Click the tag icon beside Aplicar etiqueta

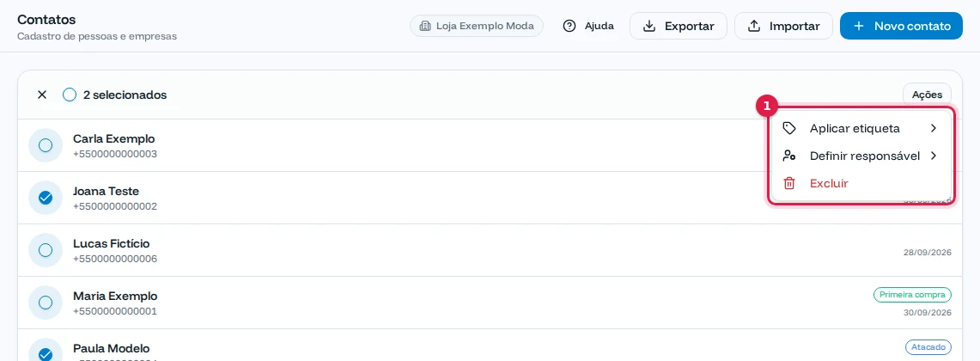(789, 128)
